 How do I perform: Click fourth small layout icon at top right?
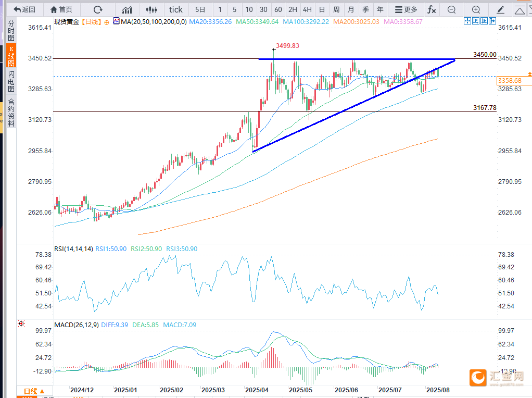pos(492,21)
